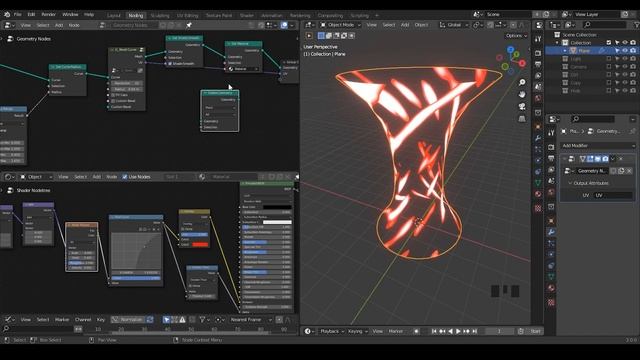Collapse the Collection tree arrow in outliner
This screenshot has height=360, width=640.
click(x=557, y=42)
